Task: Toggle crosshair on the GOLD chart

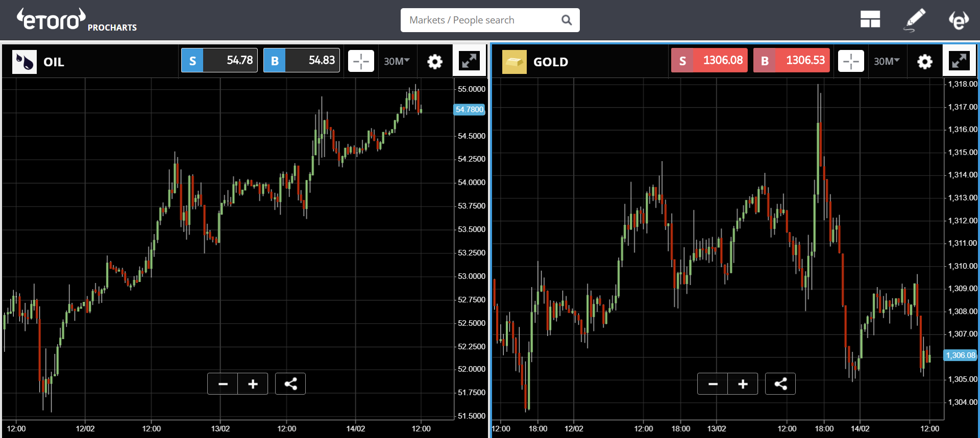Action: (851, 61)
